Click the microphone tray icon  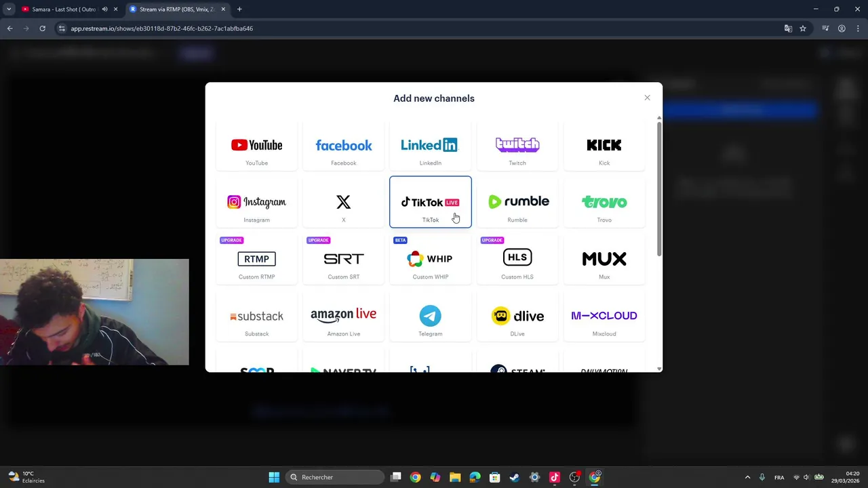(762, 477)
